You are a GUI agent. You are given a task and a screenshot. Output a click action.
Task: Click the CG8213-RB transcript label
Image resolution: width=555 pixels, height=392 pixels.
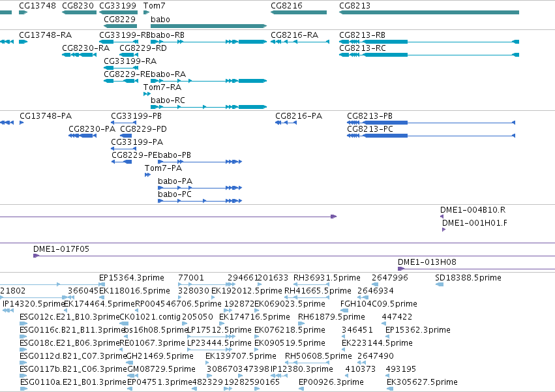(x=363, y=35)
